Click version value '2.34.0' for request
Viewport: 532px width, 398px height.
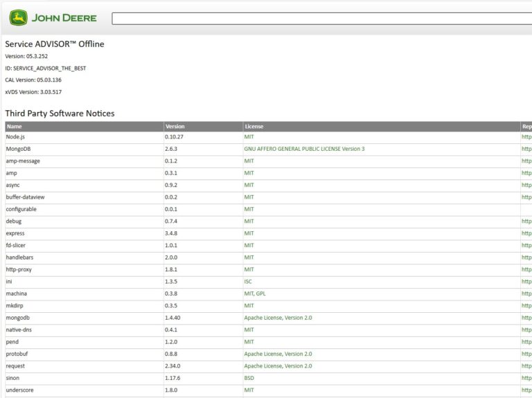tap(172, 366)
